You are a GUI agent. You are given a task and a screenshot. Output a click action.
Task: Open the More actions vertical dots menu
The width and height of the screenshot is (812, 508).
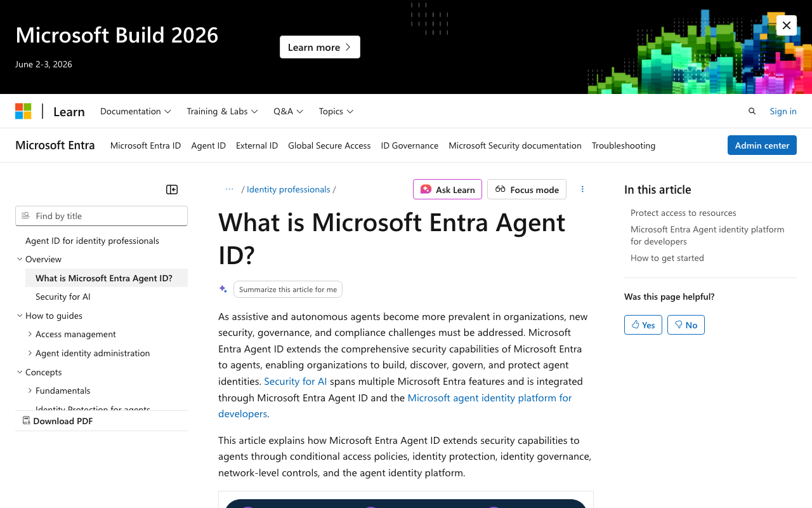582,189
